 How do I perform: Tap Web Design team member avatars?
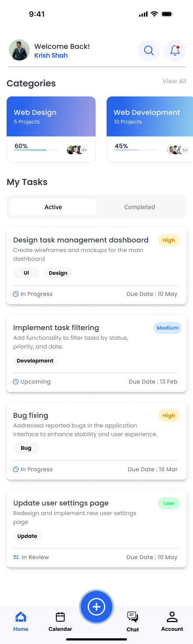77,150
